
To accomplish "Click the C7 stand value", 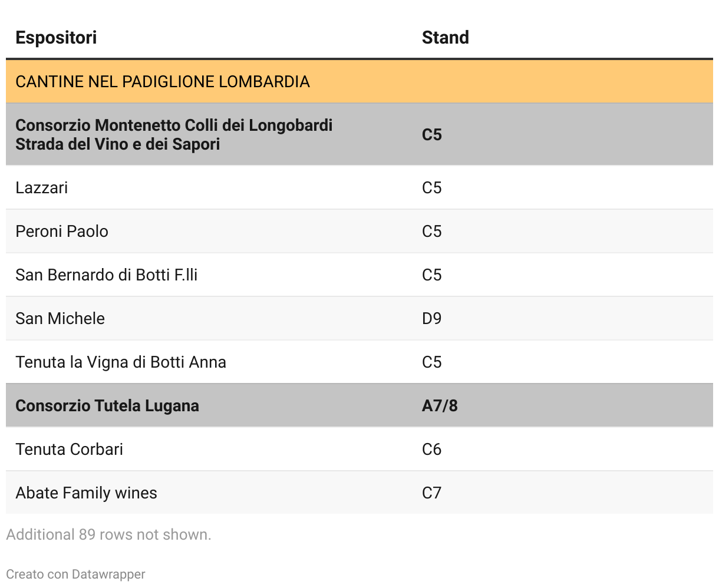I will [432, 493].
